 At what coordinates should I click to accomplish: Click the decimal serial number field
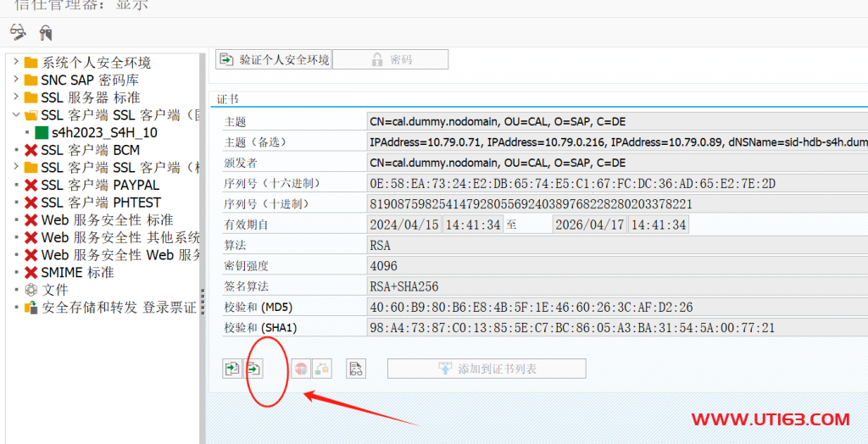point(617,203)
